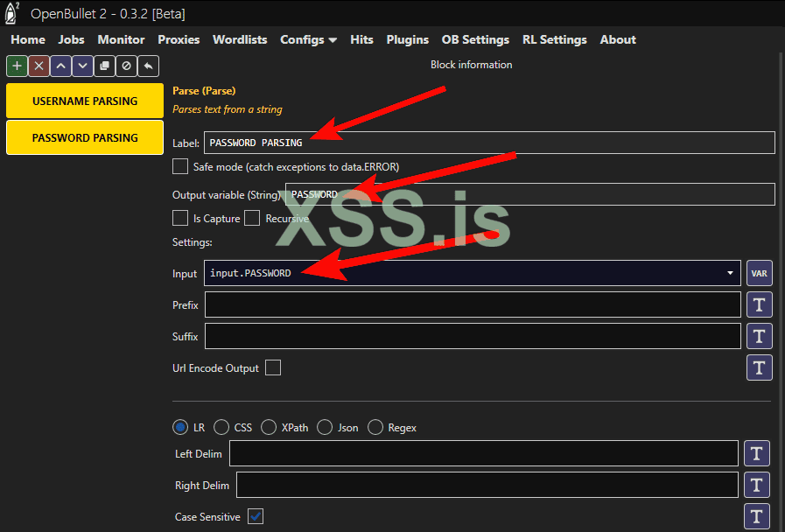
Task: Toggle the T mode button for Prefix
Action: [760, 304]
